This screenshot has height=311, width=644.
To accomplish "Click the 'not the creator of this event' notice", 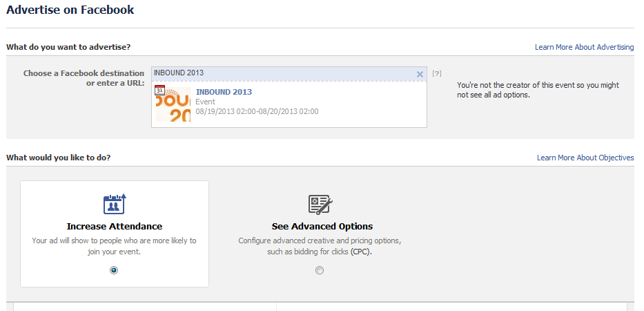I will [x=538, y=90].
